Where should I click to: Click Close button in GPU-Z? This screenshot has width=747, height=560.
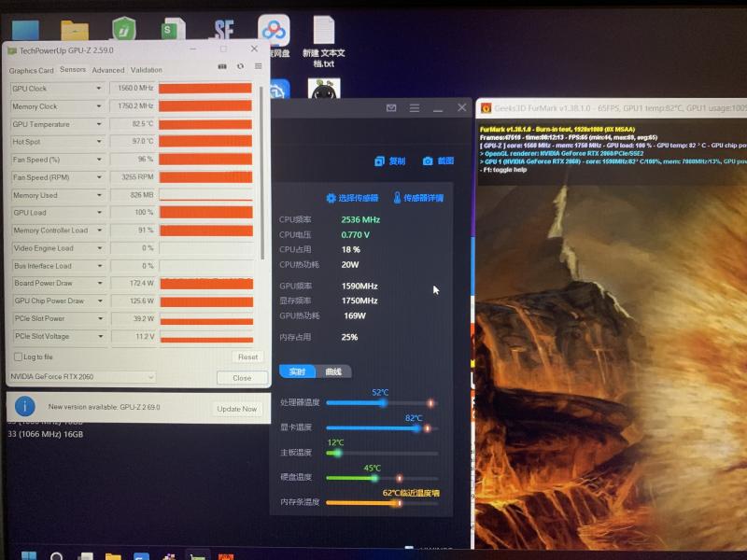[242, 378]
